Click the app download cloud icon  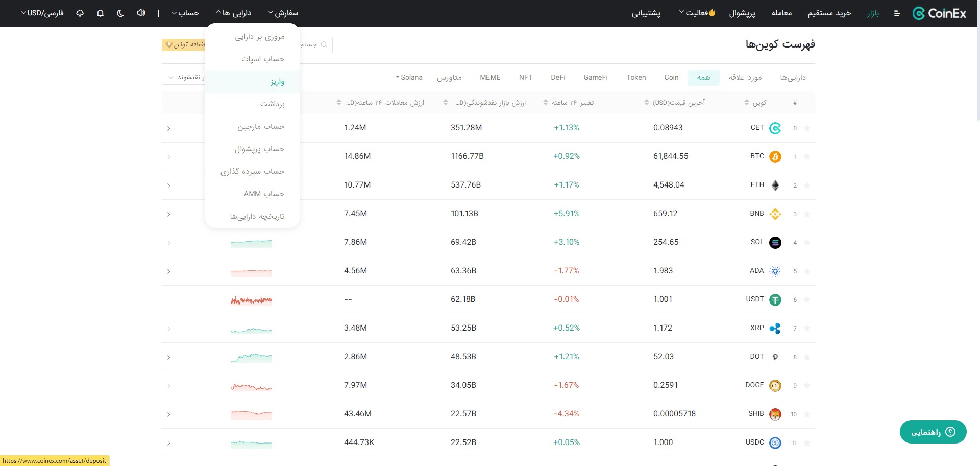(80, 13)
